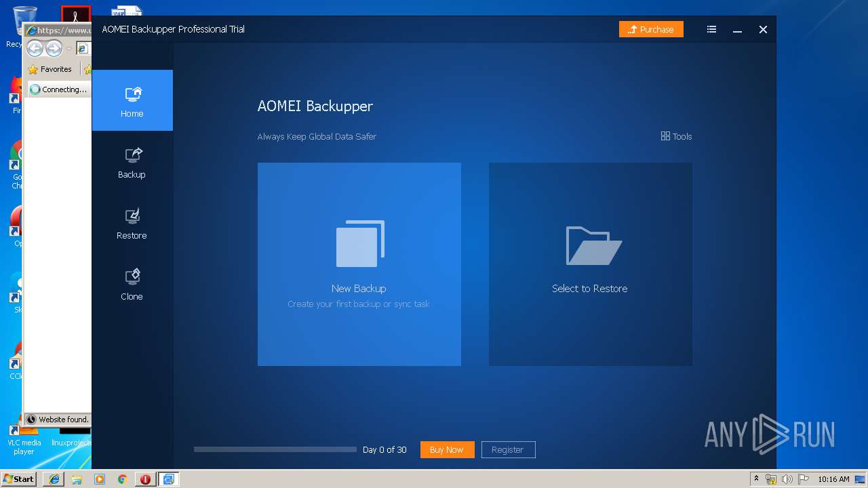
Task: Open Windows Explorer folder in taskbar
Action: click(x=77, y=479)
